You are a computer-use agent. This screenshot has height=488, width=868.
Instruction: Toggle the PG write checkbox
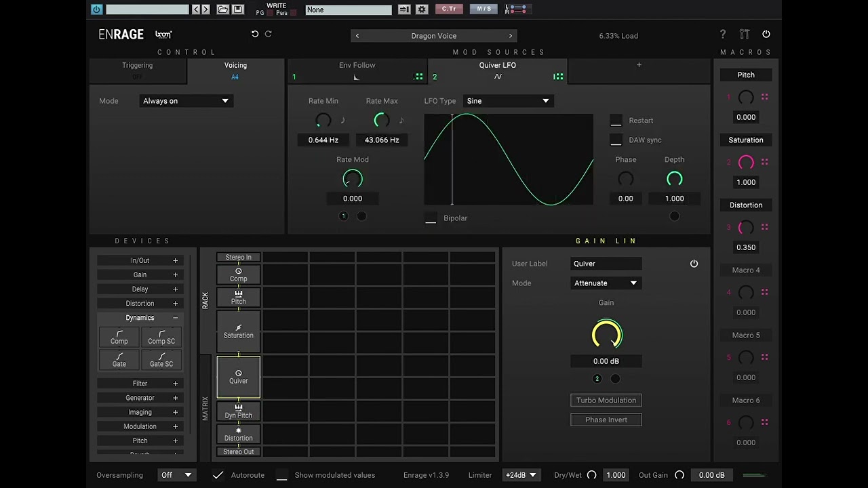(x=270, y=13)
